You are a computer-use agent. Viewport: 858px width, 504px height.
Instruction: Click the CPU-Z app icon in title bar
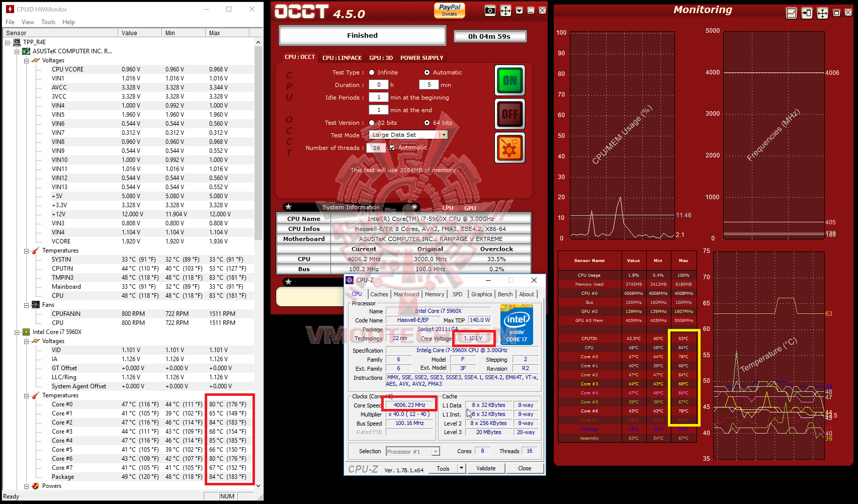[x=350, y=280]
